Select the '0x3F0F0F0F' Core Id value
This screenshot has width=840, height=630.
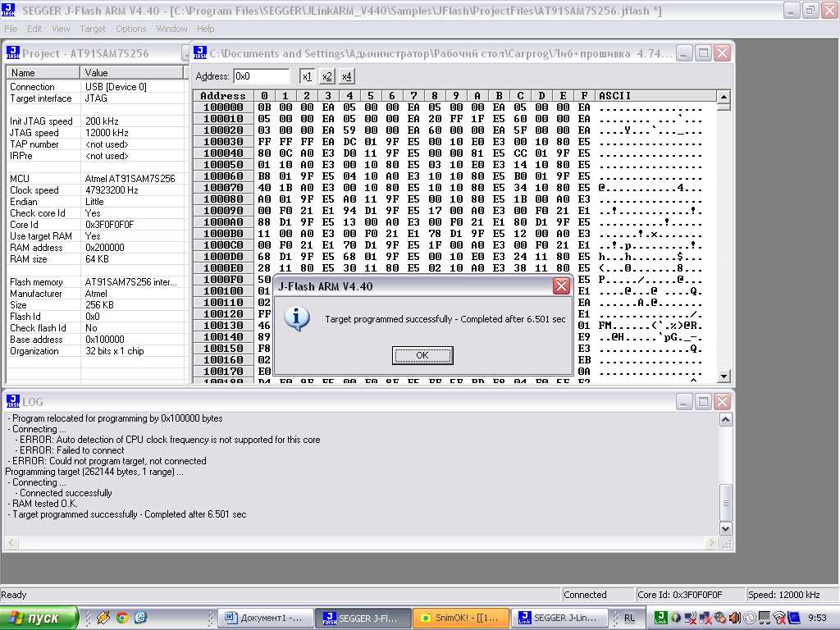point(109,225)
